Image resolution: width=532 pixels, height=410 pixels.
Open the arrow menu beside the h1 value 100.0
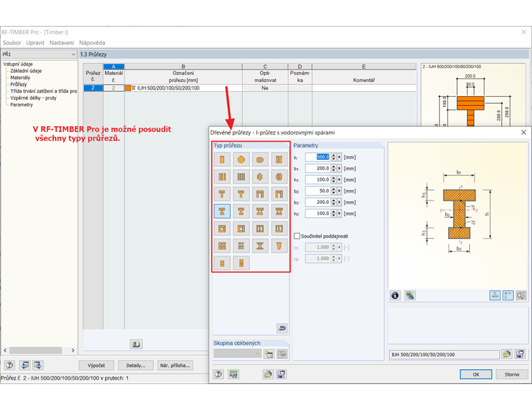point(339,179)
